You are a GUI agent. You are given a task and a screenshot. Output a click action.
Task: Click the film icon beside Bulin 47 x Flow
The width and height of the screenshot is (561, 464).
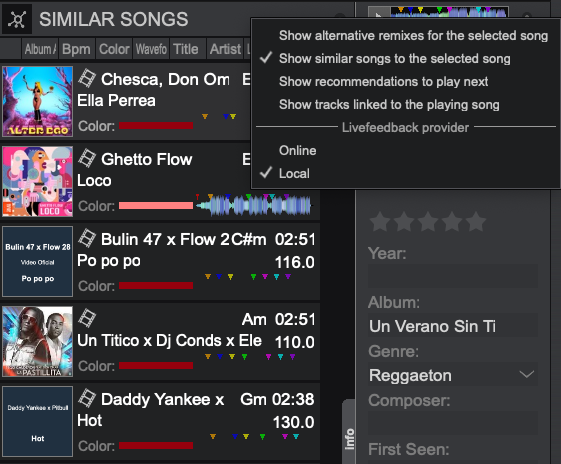pyautogui.click(x=87, y=238)
